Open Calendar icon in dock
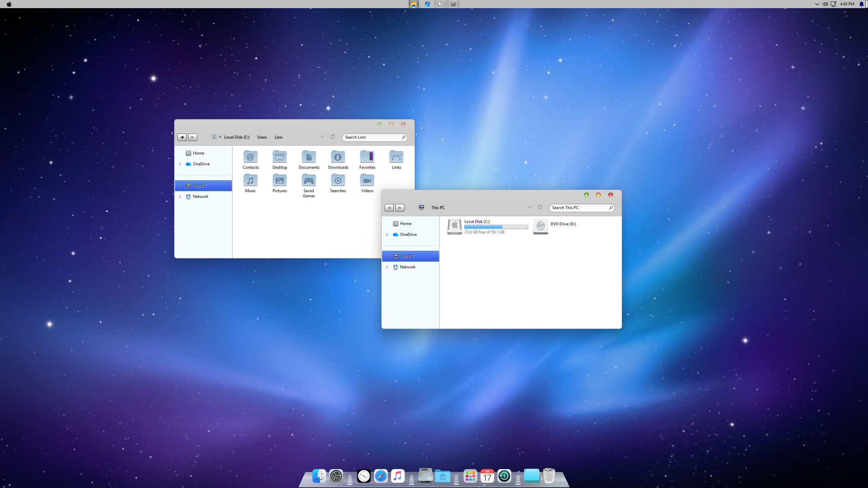868x488 pixels. (x=487, y=476)
